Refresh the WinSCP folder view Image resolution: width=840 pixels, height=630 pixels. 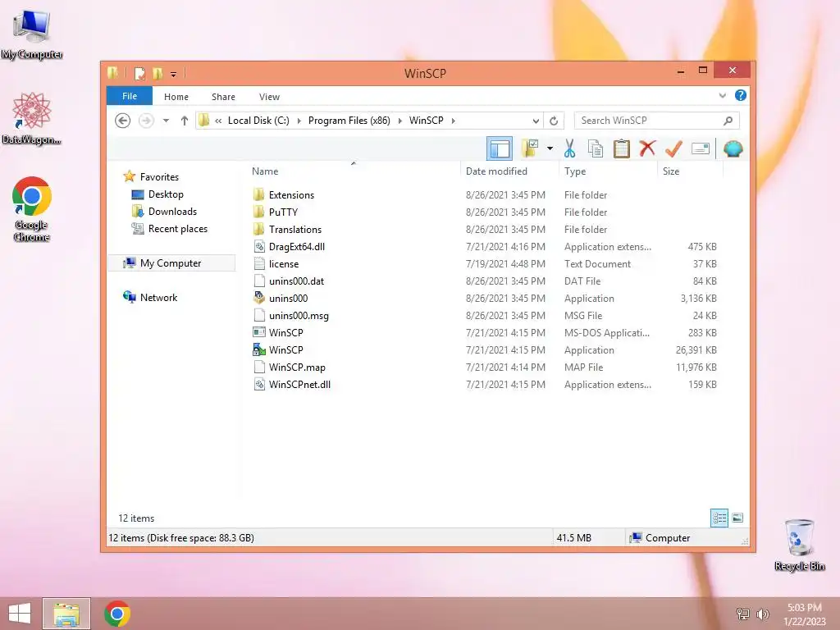(x=554, y=121)
